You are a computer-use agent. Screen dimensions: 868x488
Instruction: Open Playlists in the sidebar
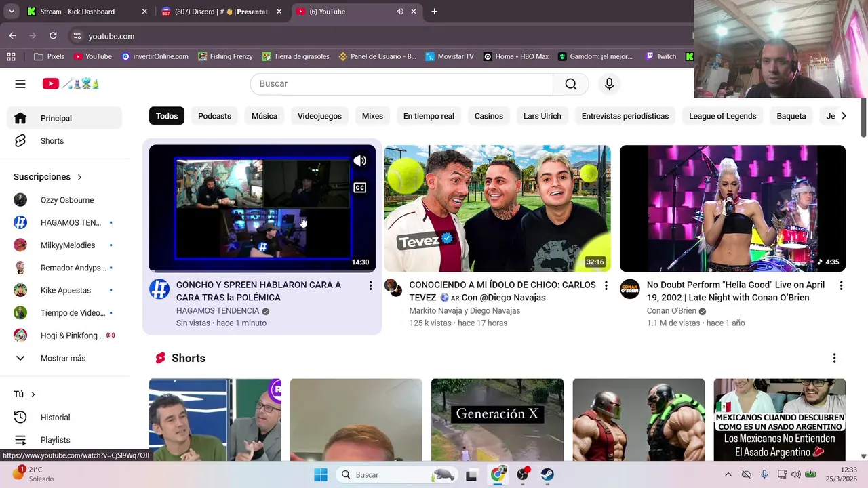tap(64, 440)
